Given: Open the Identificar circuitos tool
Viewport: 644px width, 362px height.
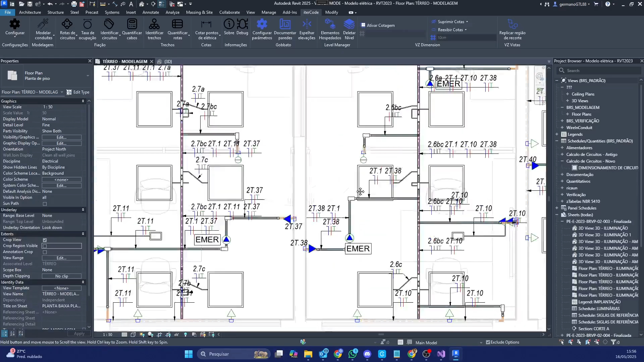Looking at the screenshot, I should coord(109,24).
